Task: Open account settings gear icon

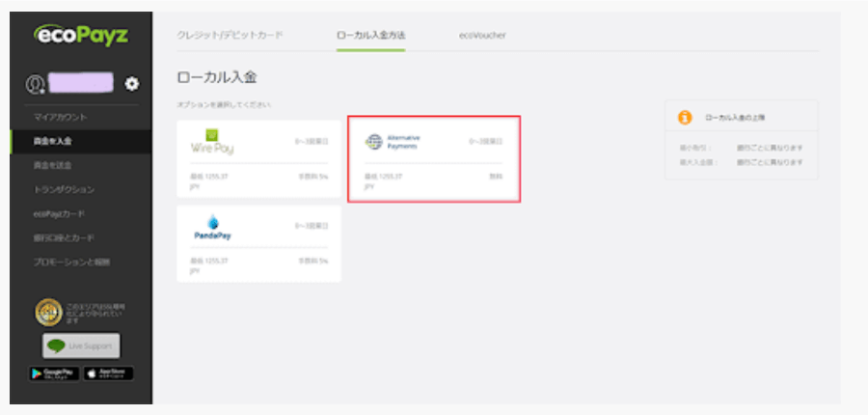Action: tap(132, 84)
